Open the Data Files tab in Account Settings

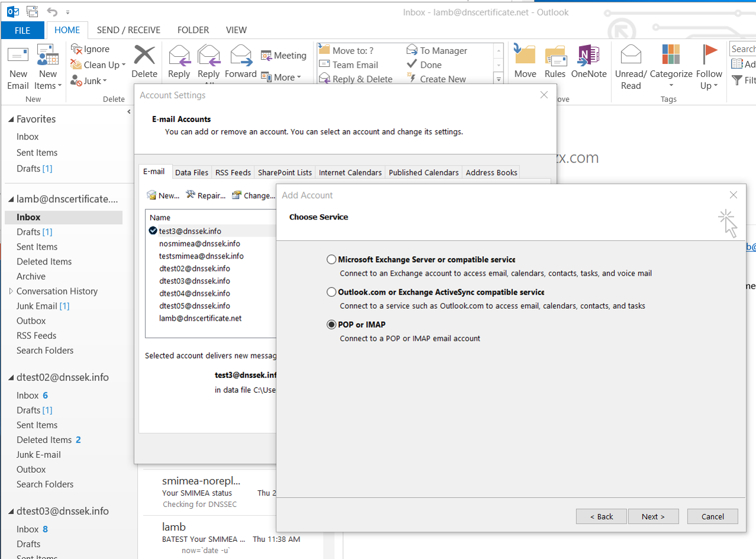click(x=192, y=172)
